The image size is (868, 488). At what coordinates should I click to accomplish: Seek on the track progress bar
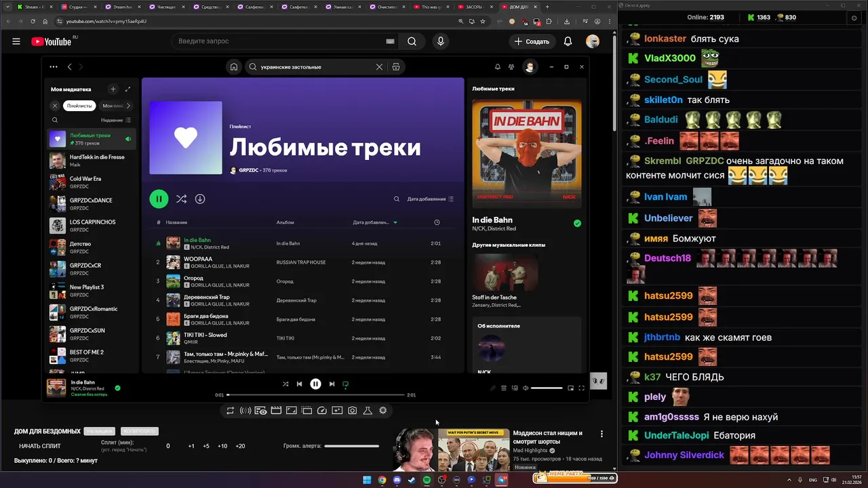[x=315, y=394]
